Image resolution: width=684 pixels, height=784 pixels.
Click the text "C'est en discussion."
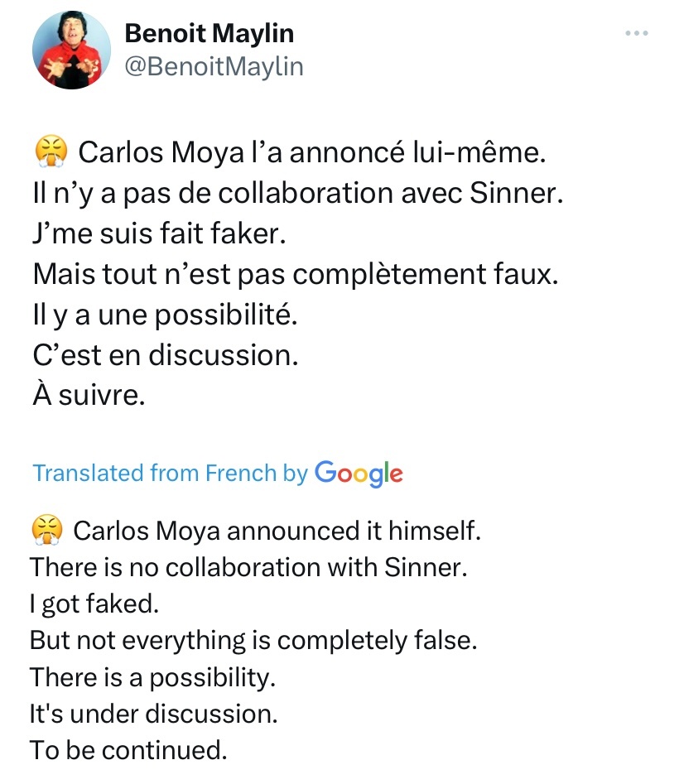(166, 355)
